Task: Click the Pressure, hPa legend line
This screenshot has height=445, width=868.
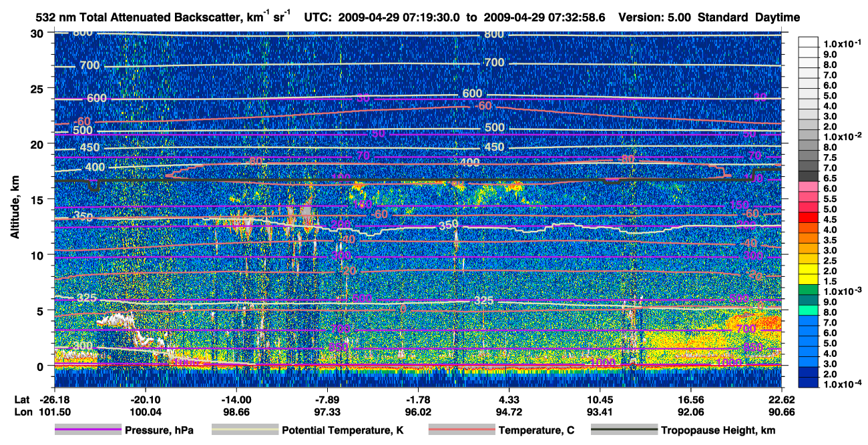Action: pos(88,430)
